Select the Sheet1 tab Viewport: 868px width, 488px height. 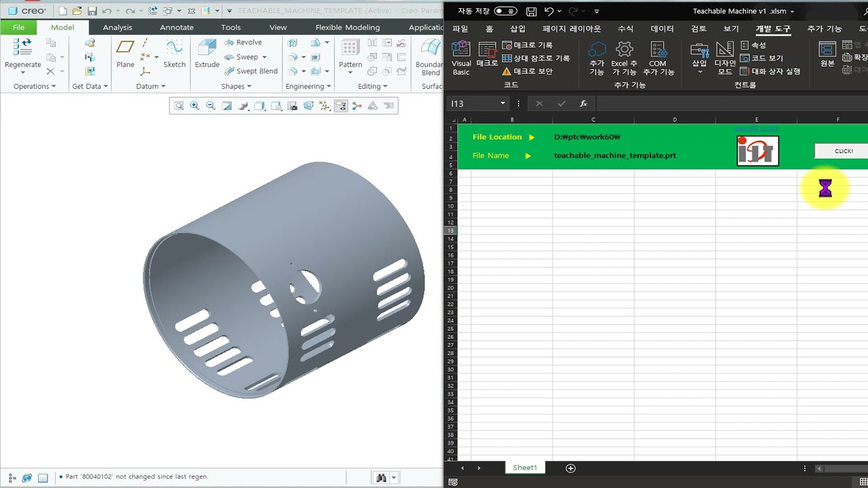click(525, 468)
